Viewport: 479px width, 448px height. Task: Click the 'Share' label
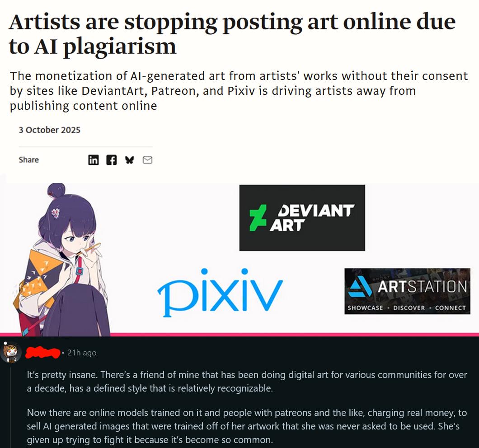29,160
